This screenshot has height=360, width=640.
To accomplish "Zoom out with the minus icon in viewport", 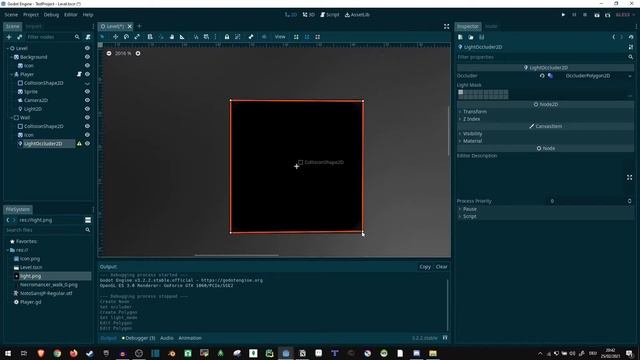I will click(109, 53).
